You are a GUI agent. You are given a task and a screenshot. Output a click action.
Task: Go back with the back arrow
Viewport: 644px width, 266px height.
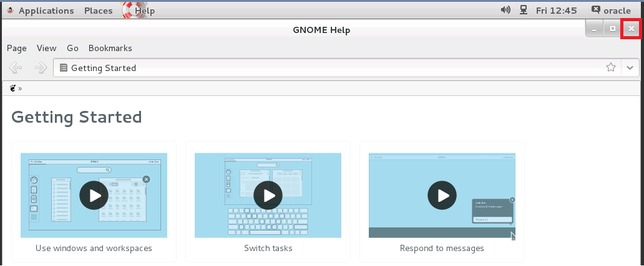15,68
